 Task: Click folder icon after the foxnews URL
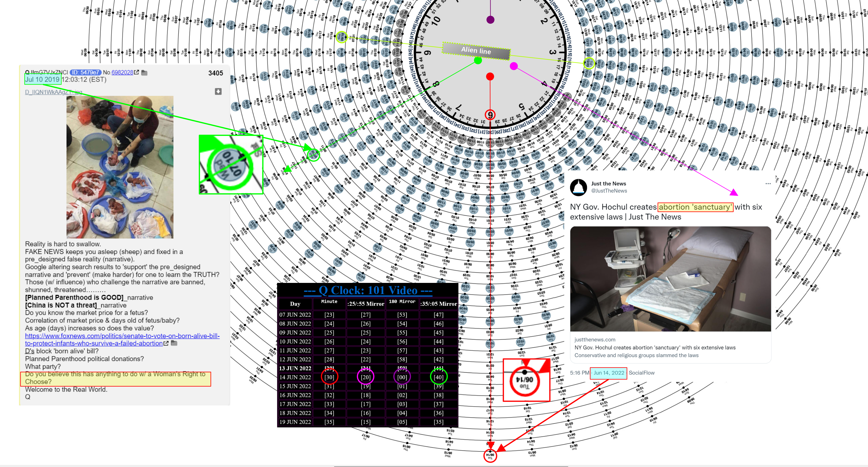coord(174,343)
